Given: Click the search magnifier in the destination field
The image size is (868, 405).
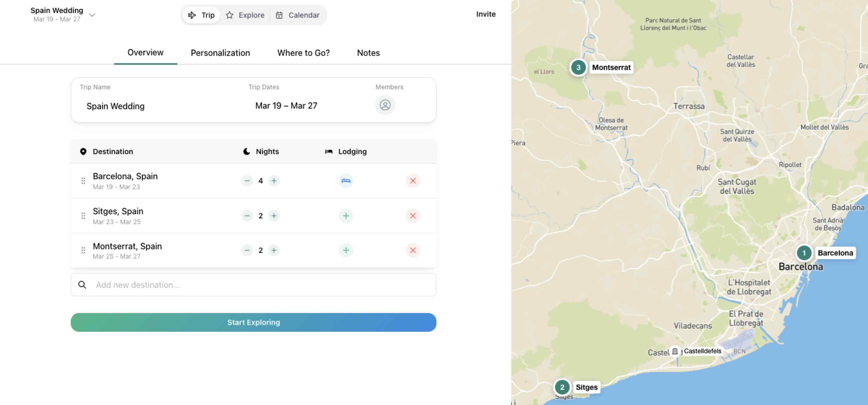Looking at the screenshot, I should [82, 285].
